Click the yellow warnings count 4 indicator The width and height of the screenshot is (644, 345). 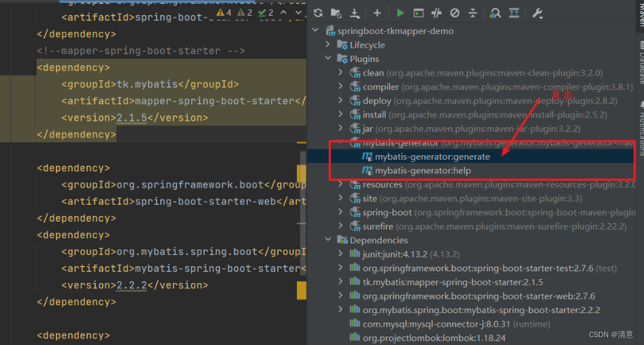tap(224, 13)
